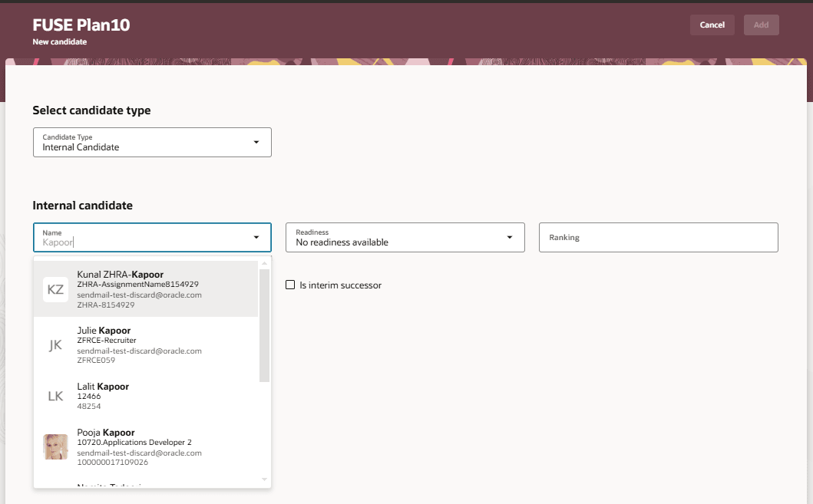Click person number ZFRCE059
This screenshot has height=504, width=813.
96,360
